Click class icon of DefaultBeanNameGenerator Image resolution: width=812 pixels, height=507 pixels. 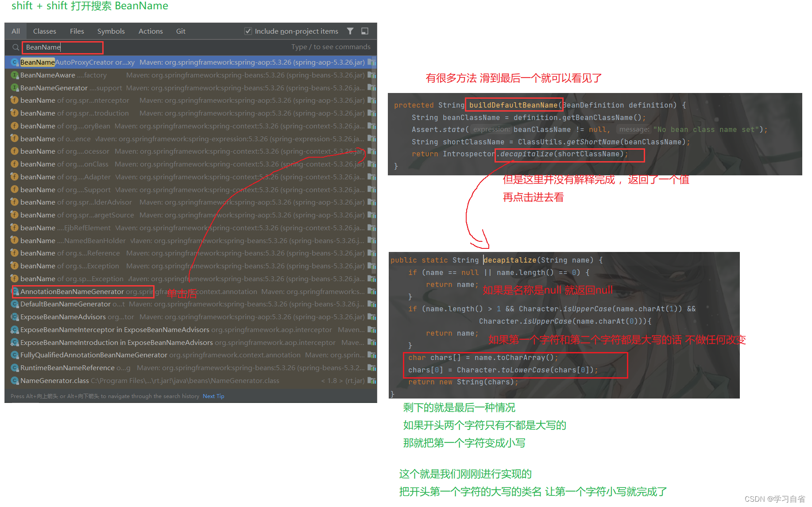coord(15,304)
